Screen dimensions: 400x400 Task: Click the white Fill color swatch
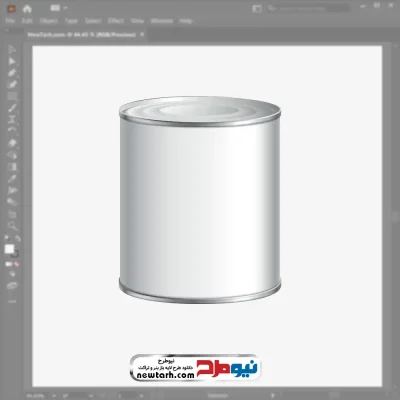9,249
